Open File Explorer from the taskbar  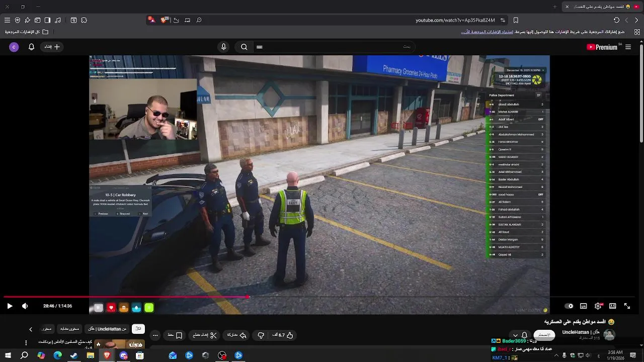(91, 355)
